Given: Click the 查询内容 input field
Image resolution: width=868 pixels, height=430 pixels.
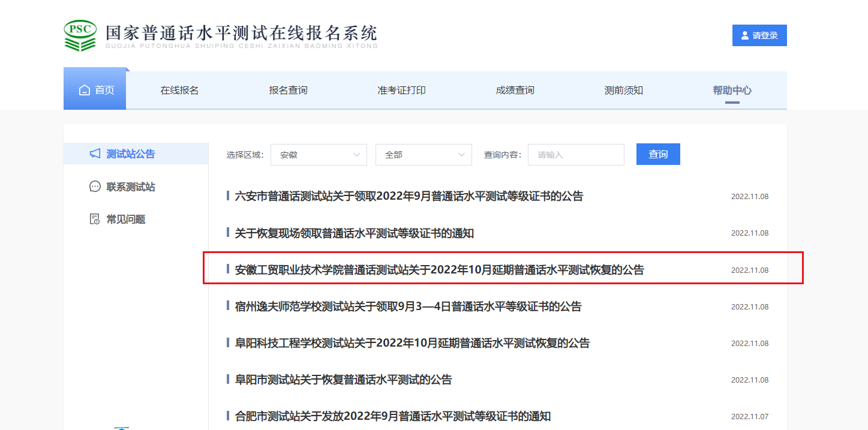Looking at the screenshot, I should [x=576, y=155].
